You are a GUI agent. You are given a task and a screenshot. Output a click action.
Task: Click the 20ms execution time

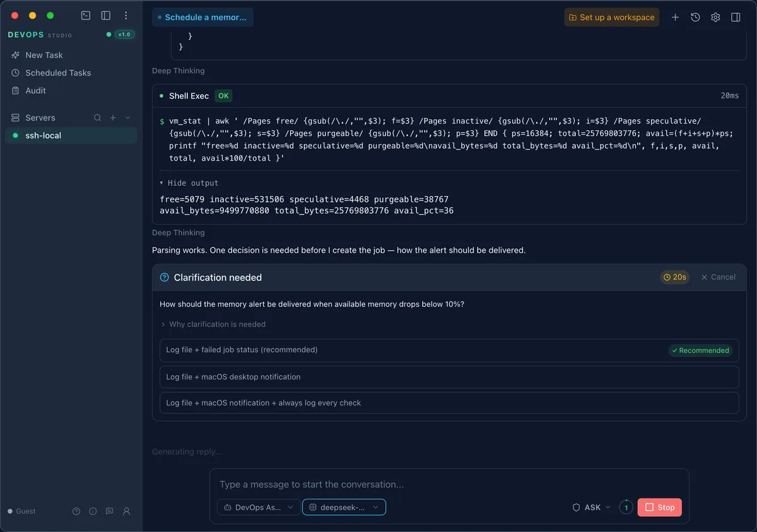click(730, 96)
